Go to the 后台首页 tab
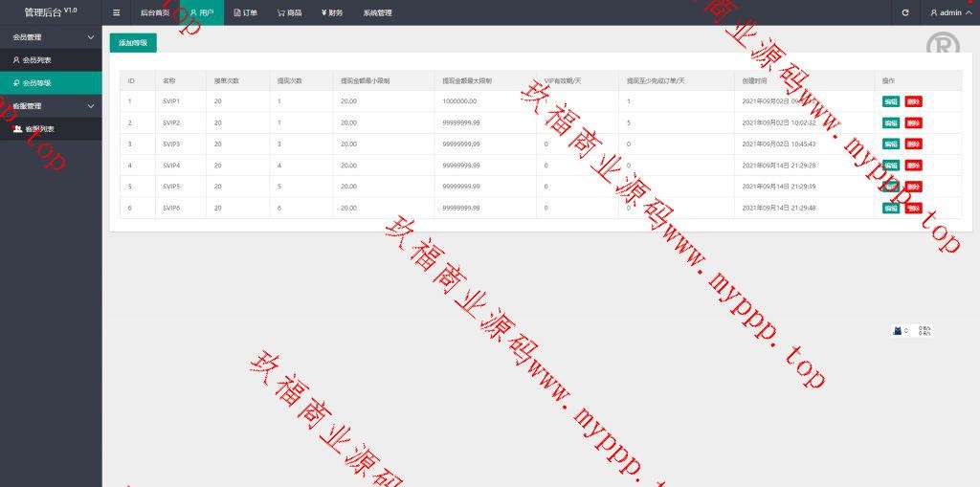 click(154, 13)
